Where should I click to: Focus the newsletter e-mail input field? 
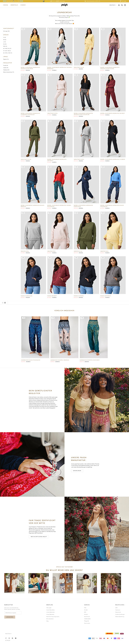13,613
